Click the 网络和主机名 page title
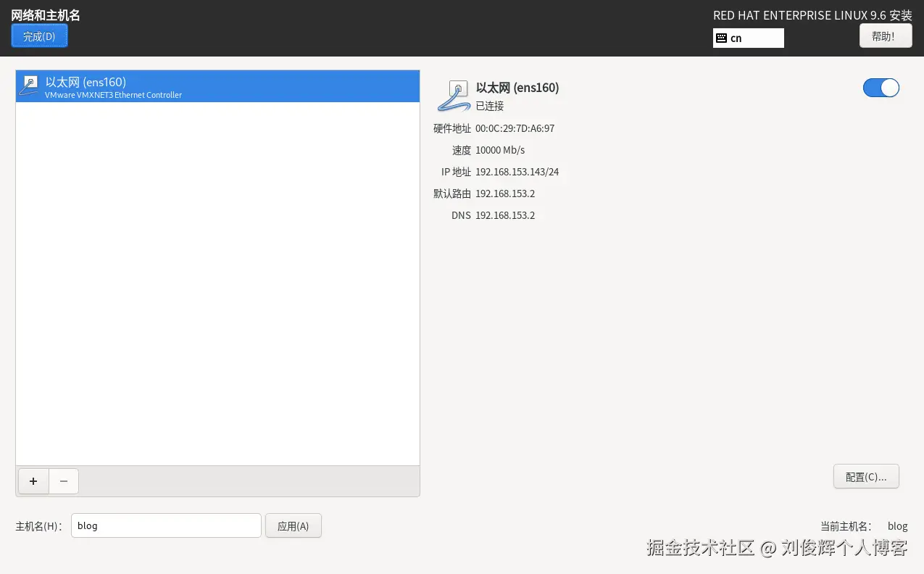The width and height of the screenshot is (924, 574). (46, 15)
